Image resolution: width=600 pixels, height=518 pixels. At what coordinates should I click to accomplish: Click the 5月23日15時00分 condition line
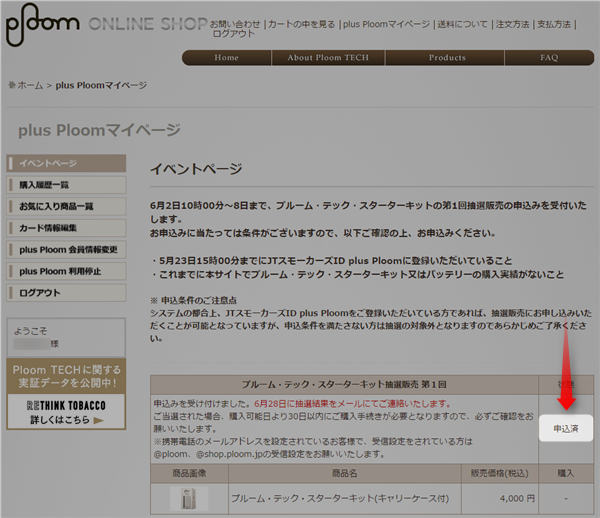pos(331,261)
